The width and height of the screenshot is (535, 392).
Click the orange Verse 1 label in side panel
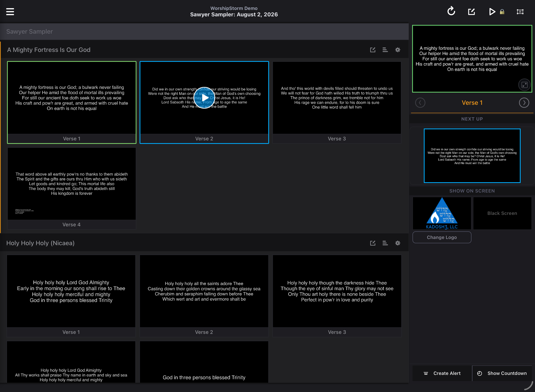472,103
